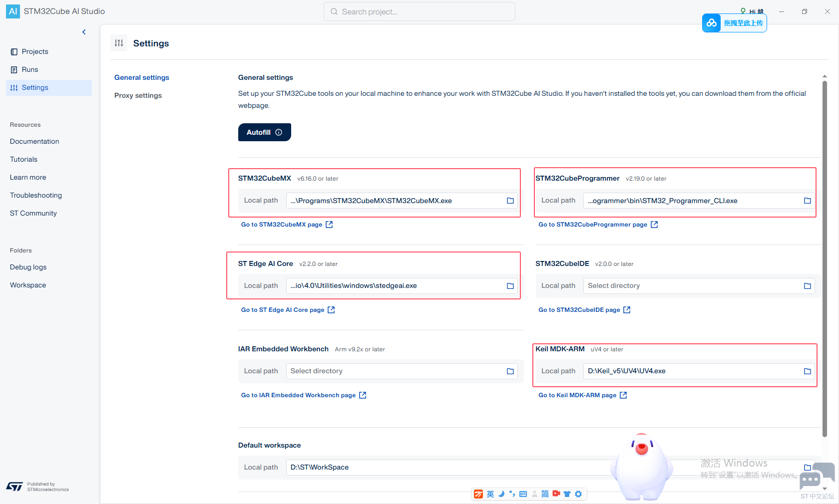
Task: Open the Learn more resource
Action: coord(28,177)
